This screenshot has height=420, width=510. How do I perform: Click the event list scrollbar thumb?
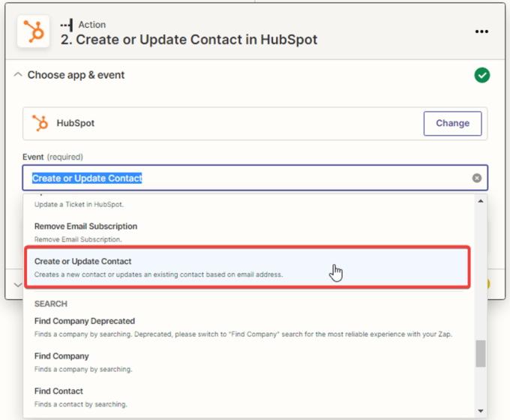coord(481,353)
